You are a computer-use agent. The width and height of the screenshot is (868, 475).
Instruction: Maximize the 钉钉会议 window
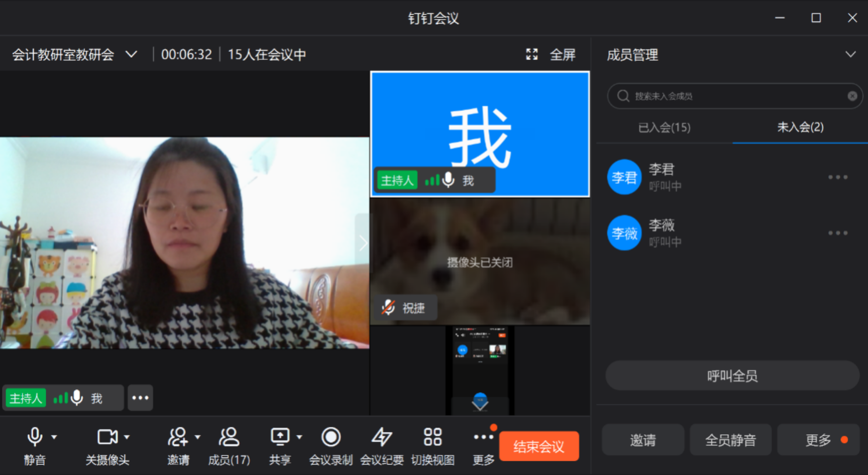coord(816,18)
